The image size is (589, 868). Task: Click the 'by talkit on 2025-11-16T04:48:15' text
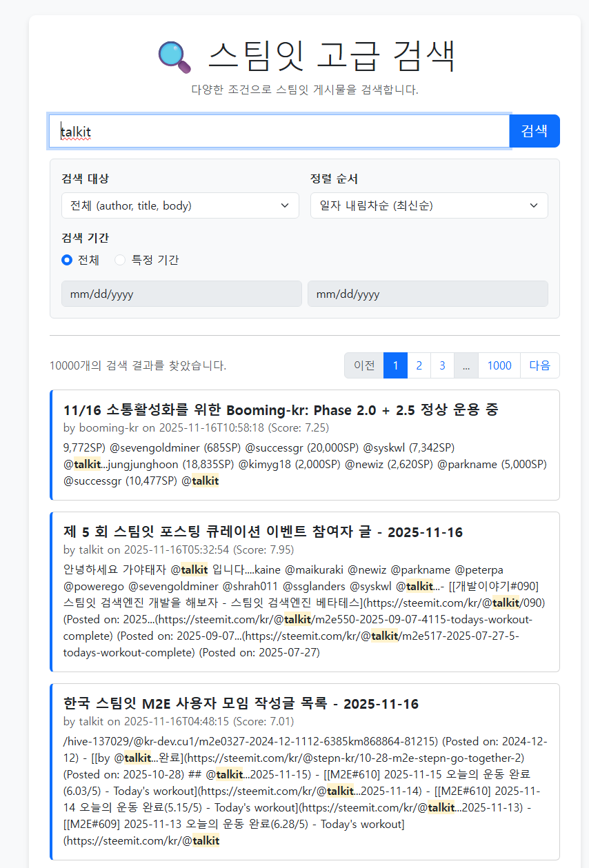146,722
